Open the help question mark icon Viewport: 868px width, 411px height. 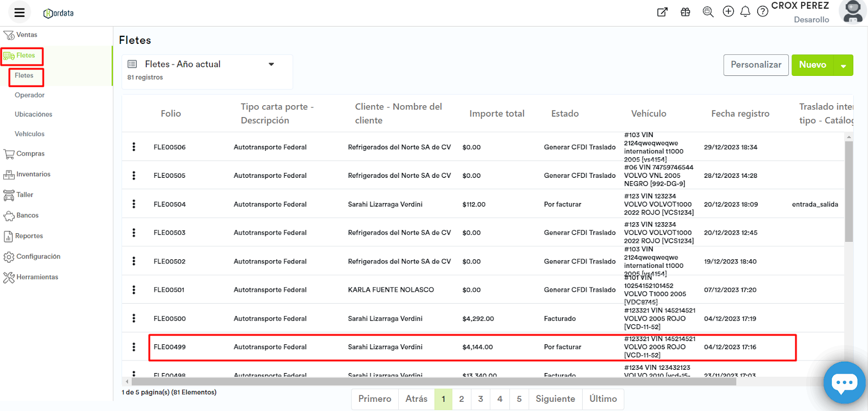click(x=763, y=11)
